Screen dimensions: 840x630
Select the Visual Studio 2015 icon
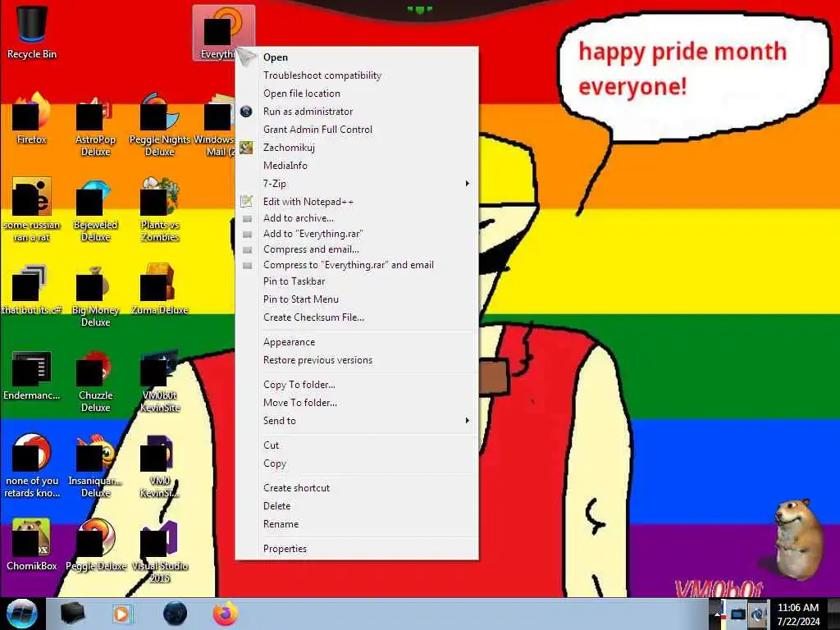pos(160,550)
